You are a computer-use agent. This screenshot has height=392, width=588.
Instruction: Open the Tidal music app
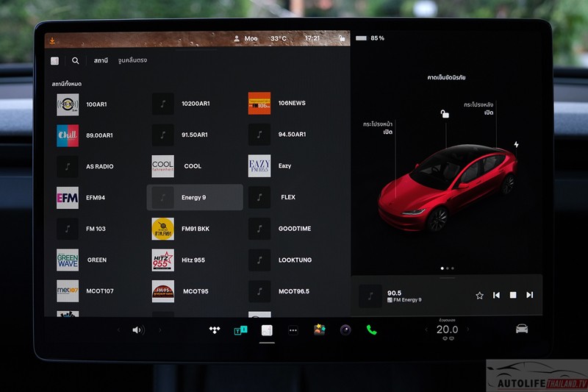215,330
